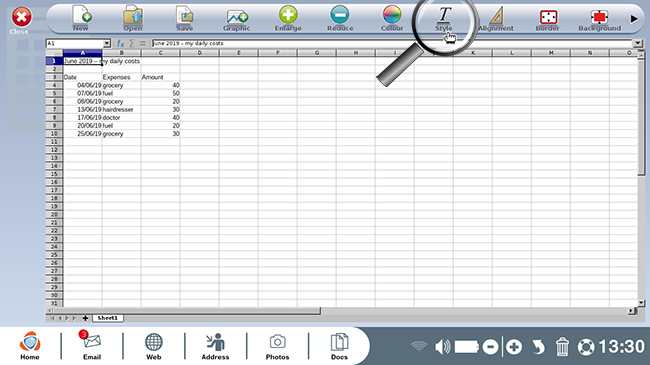Screen dimensions: 650x365
Task: Click the formula input line
Action: point(391,43)
